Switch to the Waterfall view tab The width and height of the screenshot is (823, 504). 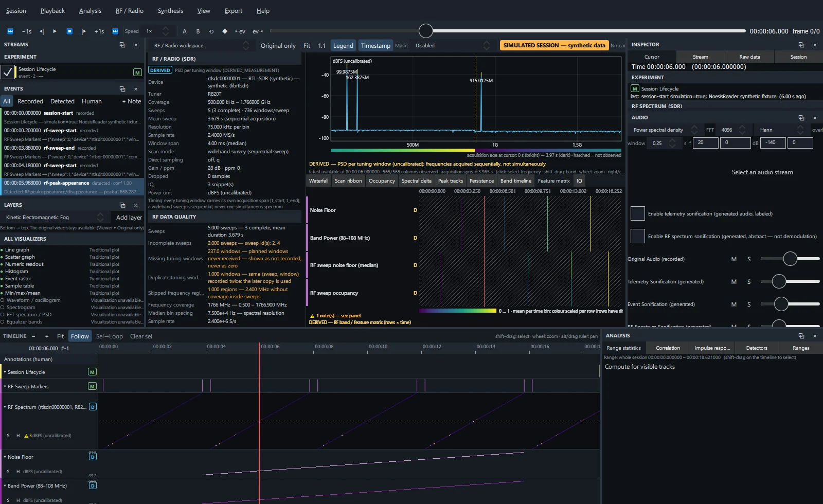pyautogui.click(x=318, y=181)
